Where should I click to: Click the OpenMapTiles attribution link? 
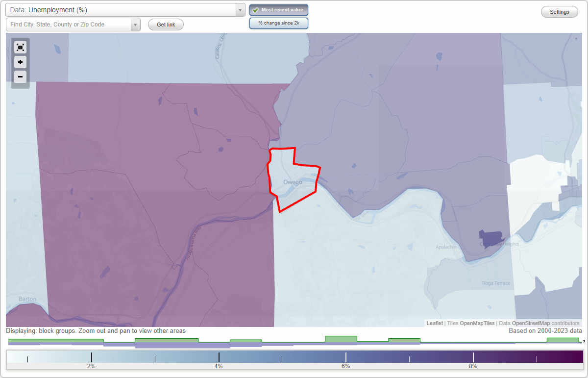click(477, 323)
